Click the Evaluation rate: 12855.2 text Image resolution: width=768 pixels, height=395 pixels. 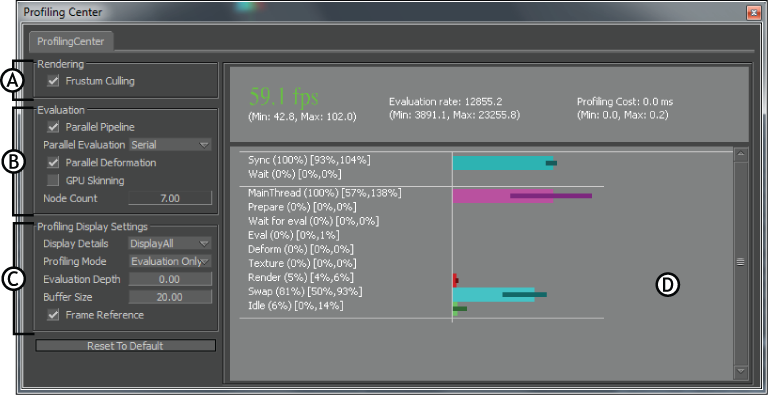pos(446,102)
